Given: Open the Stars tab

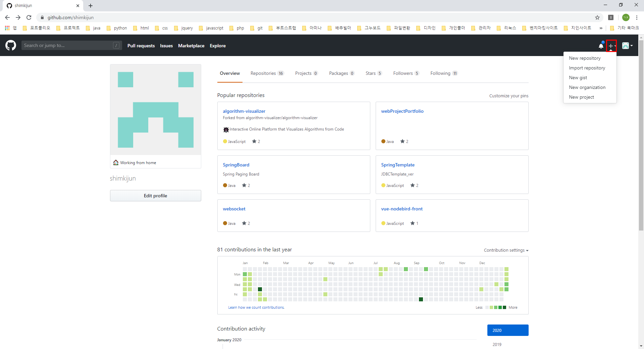Looking at the screenshot, I should click(x=374, y=73).
